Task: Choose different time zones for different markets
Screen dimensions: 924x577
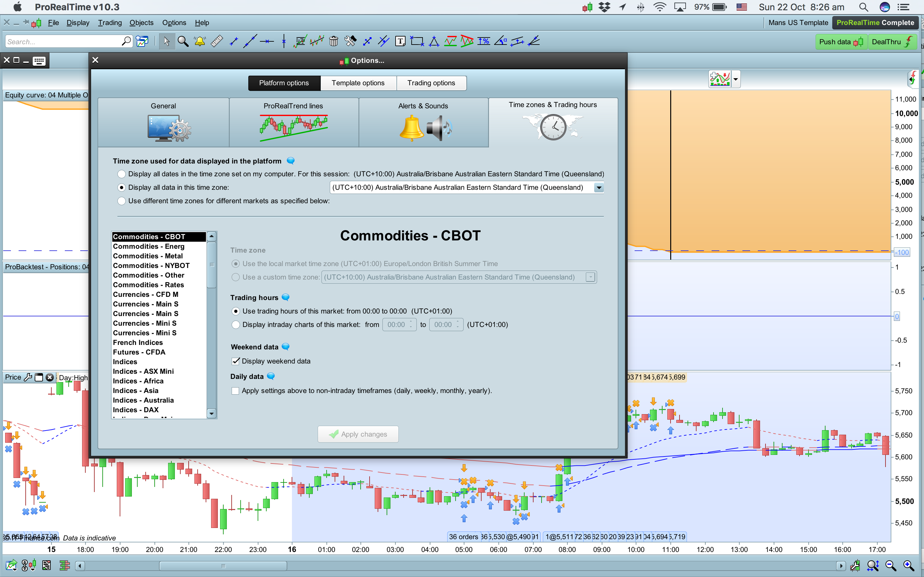Action: (121, 201)
